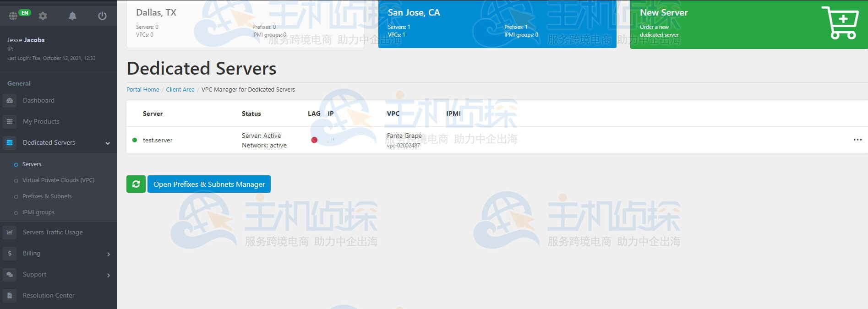Click the green refresh button
Viewport: 868px width, 309px height.
[x=136, y=184]
